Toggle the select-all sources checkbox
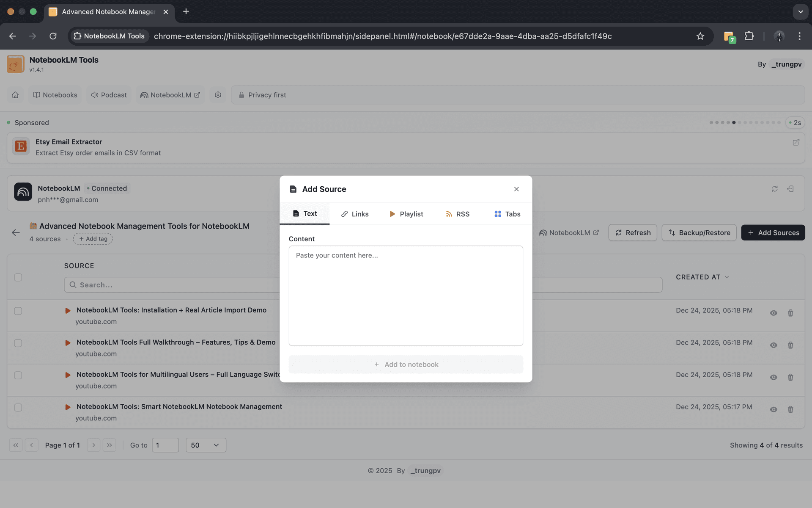This screenshot has width=812, height=508. click(18, 277)
